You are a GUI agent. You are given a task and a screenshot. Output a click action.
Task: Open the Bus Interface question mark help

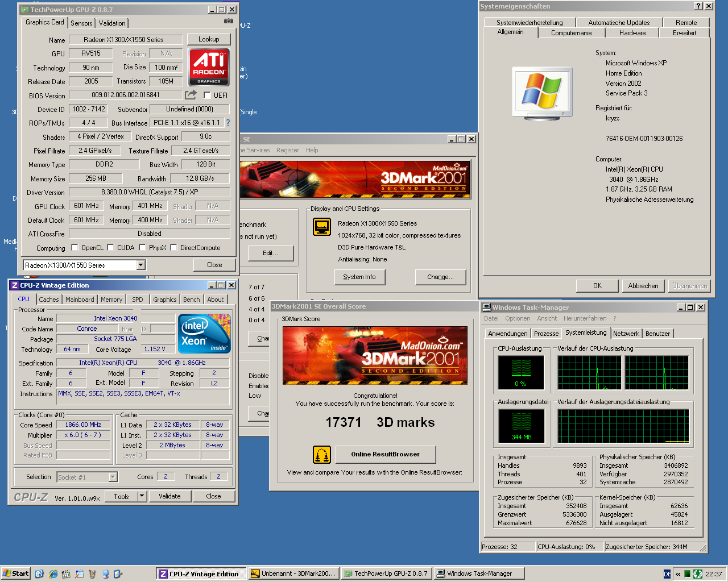pos(228,123)
